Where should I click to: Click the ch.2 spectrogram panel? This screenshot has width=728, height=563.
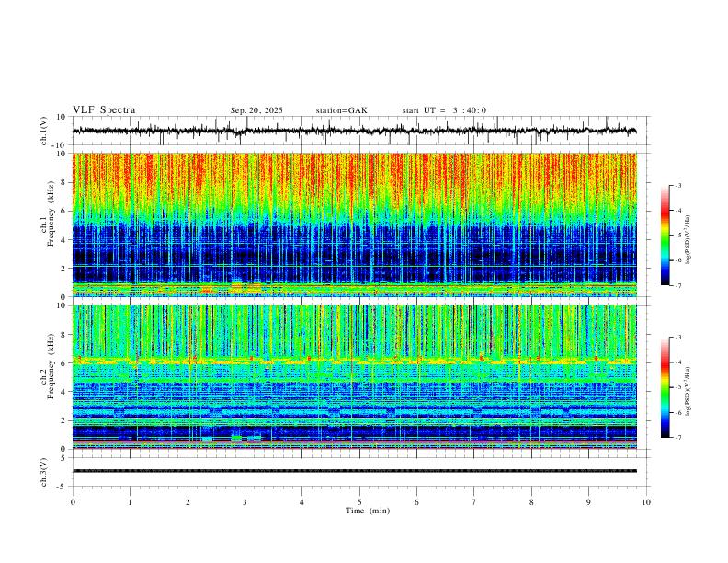click(354, 377)
